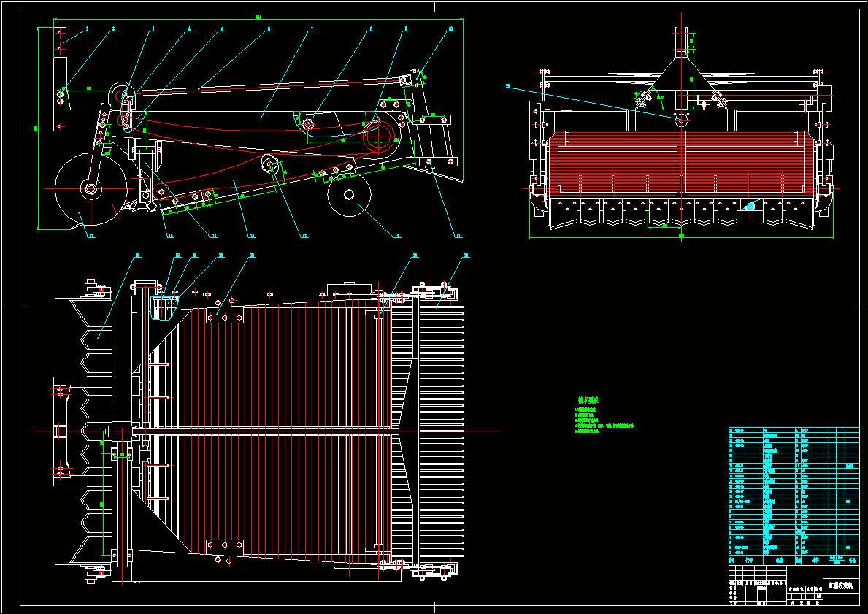Click part balloon number 12 label
The width and height of the screenshot is (868, 614).
pyautogui.click(x=397, y=236)
